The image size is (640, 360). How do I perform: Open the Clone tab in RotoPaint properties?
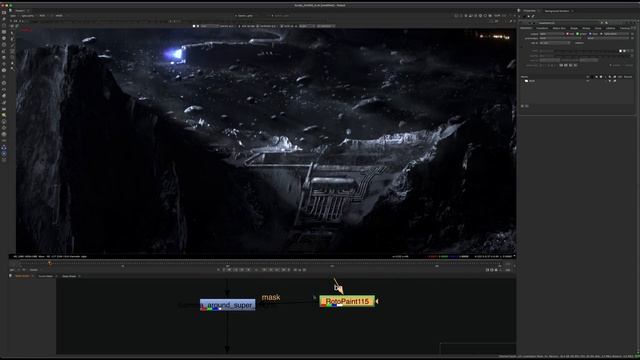[x=598, y=28]
